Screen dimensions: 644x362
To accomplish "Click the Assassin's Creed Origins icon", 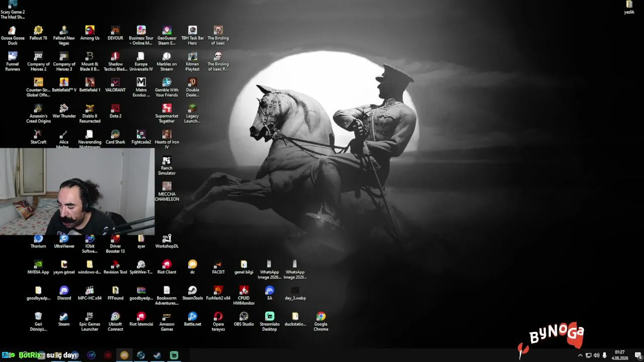I will click(38, 114).
